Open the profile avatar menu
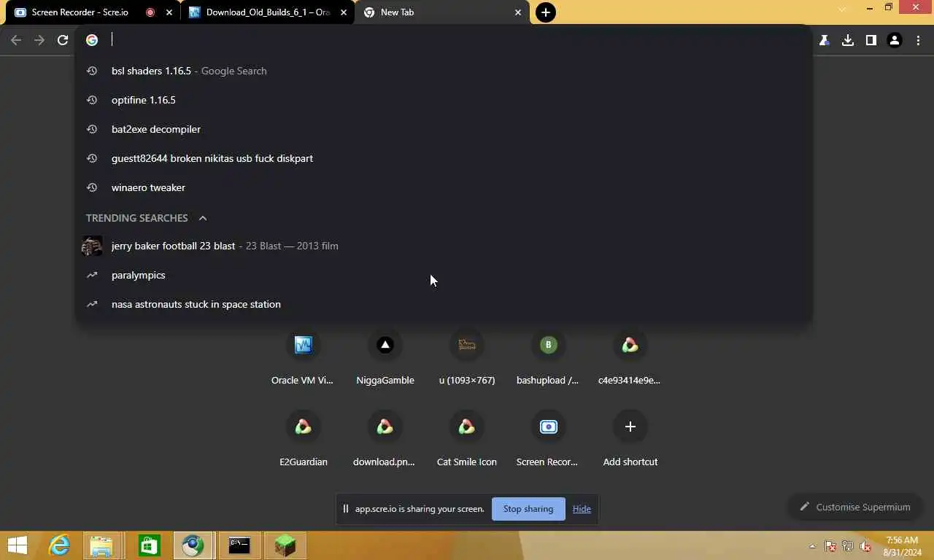This screenshot has width=934, height=560. point(894,41)
